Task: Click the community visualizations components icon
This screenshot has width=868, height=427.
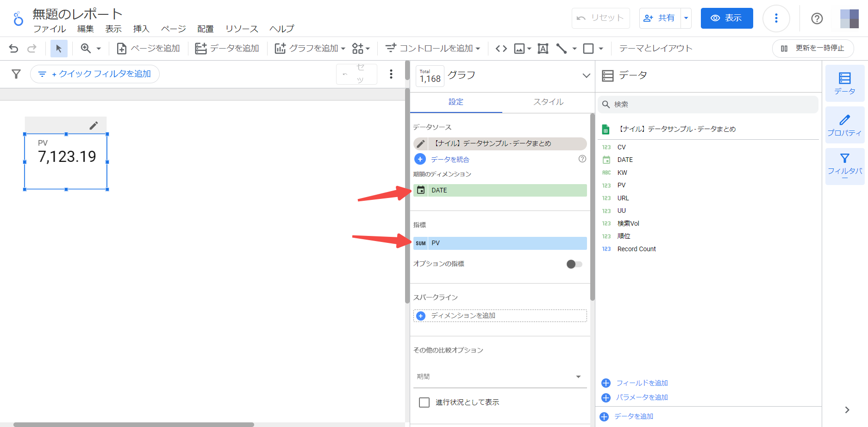Action: pyautogui.click(x=357, y=48)
